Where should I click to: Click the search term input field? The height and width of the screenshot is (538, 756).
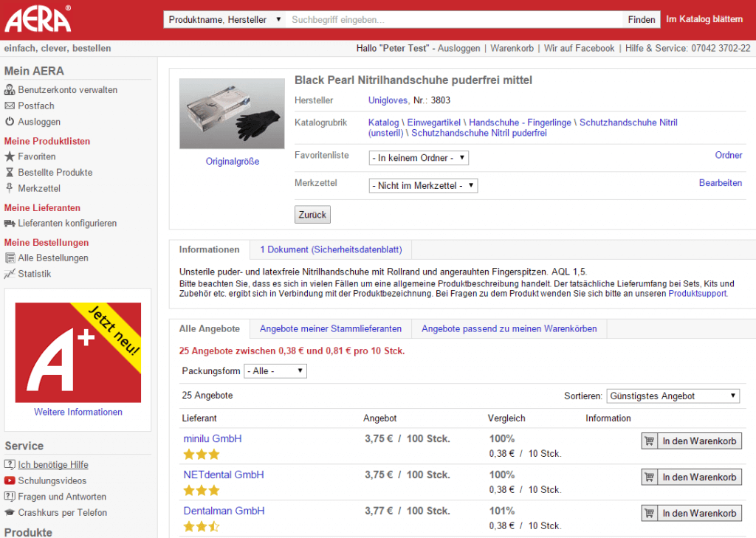[454, 20]
